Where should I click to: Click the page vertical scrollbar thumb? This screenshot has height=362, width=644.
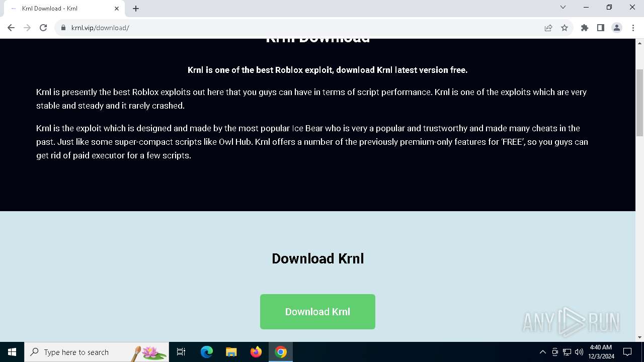point(639,103)
